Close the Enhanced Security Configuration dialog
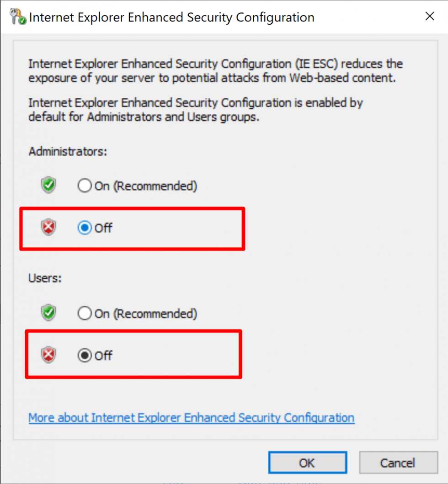The height and width of the screenshot is (484, 448). pos(429,16)
